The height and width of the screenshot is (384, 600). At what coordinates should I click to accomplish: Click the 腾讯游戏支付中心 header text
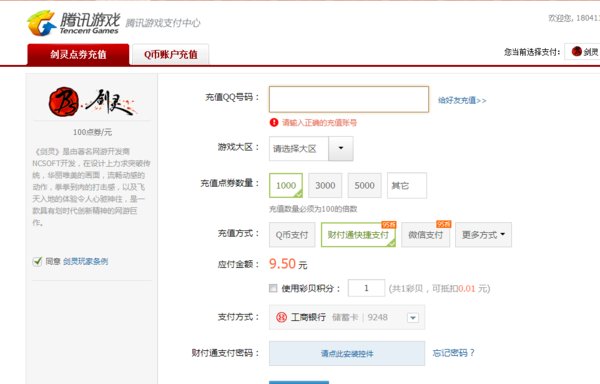163,23
